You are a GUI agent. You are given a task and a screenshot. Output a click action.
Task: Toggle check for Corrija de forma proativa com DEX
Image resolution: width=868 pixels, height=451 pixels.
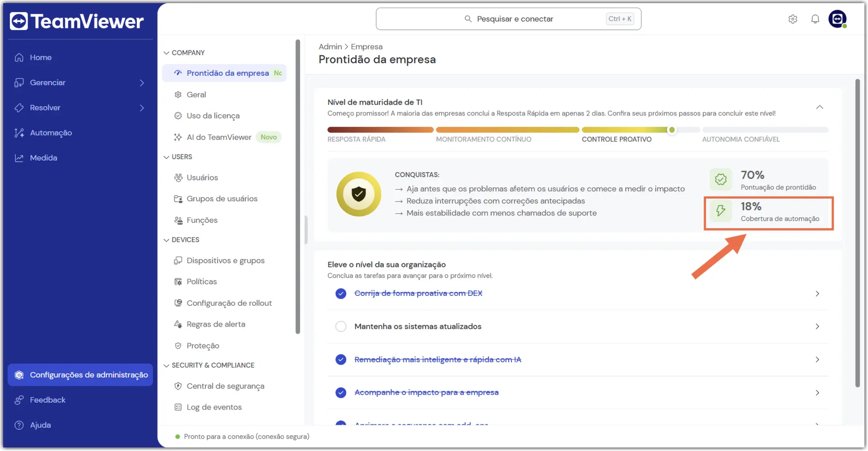(x=341, y=294)
